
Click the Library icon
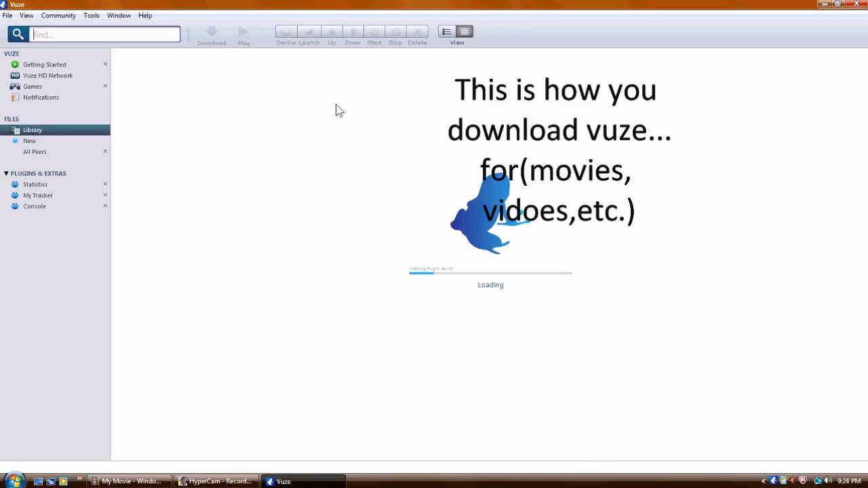pyautogui.click(x=16, y=129)
